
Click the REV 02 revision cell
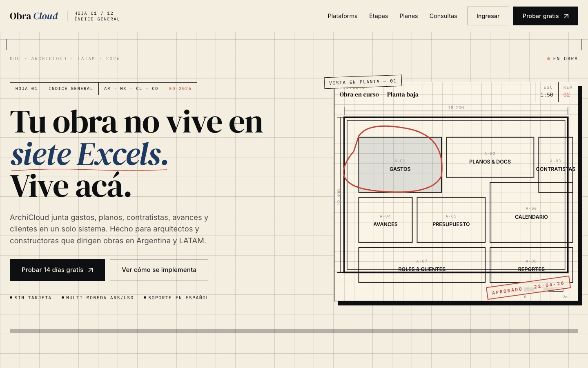[568, 92]
